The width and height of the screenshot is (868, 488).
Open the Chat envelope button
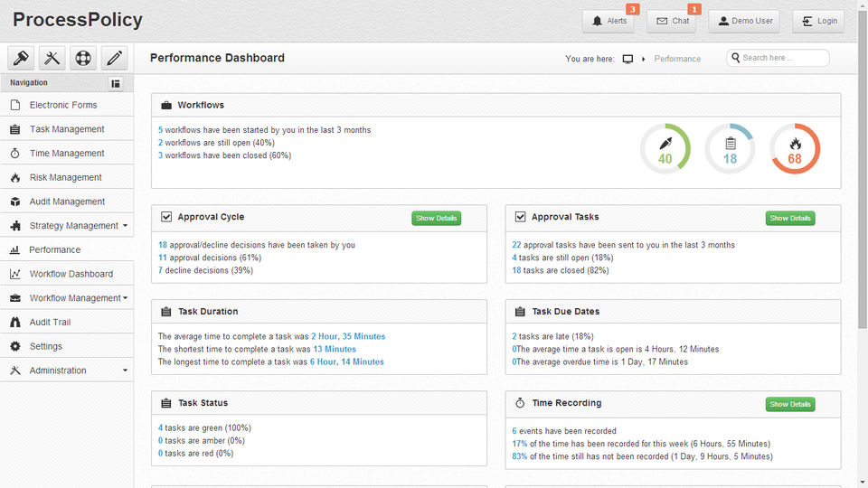coord(672,21)
